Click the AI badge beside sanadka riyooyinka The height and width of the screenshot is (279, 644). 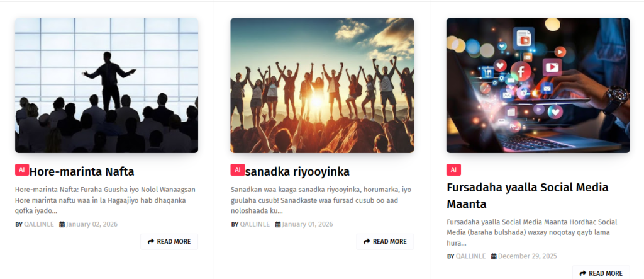(238, 170)
